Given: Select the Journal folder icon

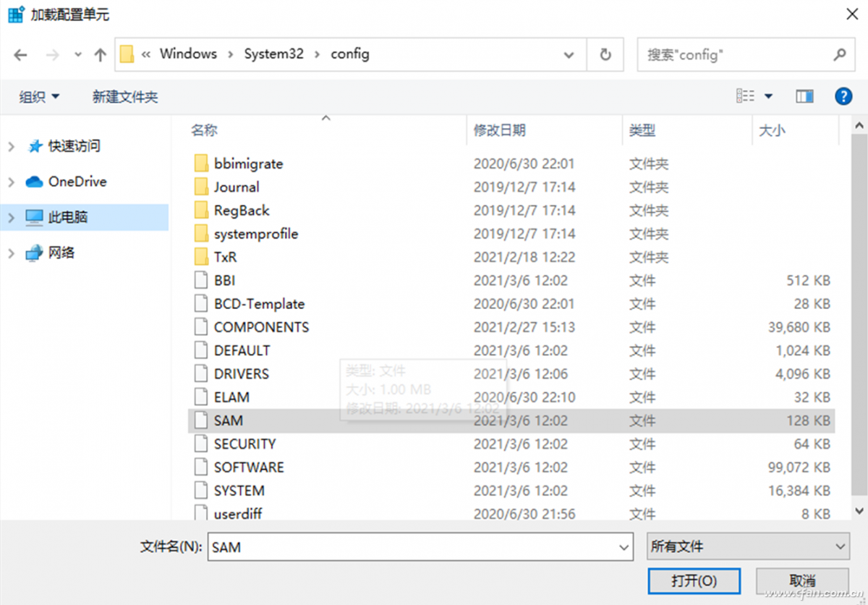Looking at the screenshot, I should pyautogui.click(x=202, y=187).
